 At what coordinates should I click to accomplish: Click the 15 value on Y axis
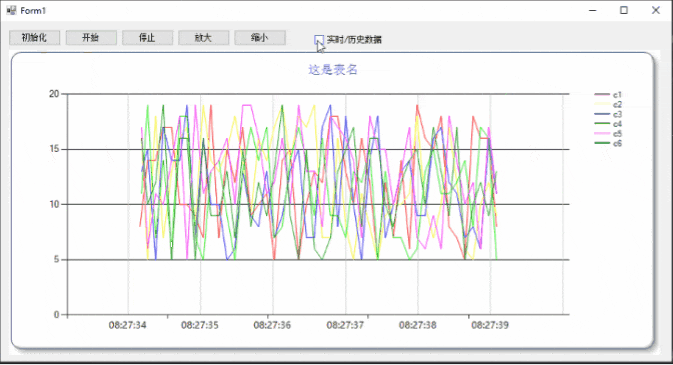(54, 149)
